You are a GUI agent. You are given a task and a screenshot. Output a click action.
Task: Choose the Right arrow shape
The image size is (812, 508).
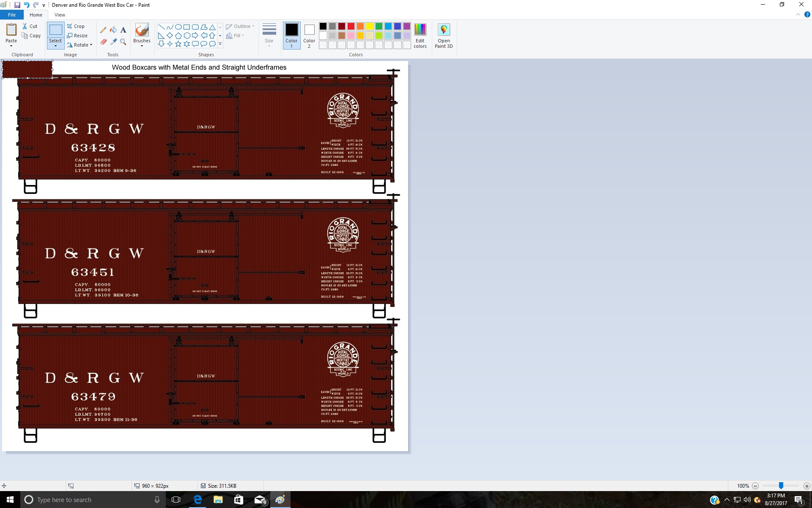pyautogui.click(x=195, y=36)
